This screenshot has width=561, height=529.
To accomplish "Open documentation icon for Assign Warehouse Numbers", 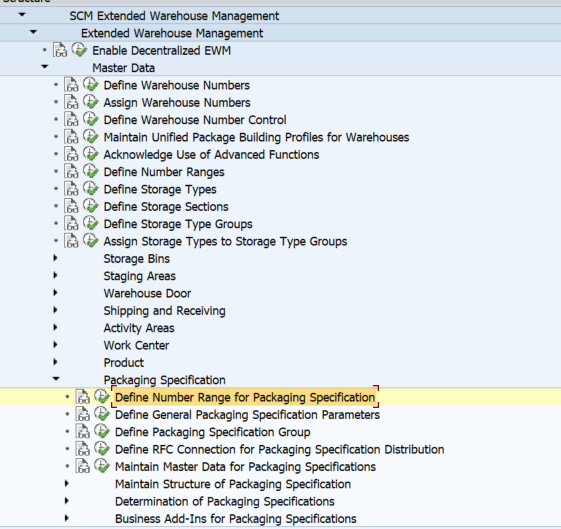I will [72, 102].
